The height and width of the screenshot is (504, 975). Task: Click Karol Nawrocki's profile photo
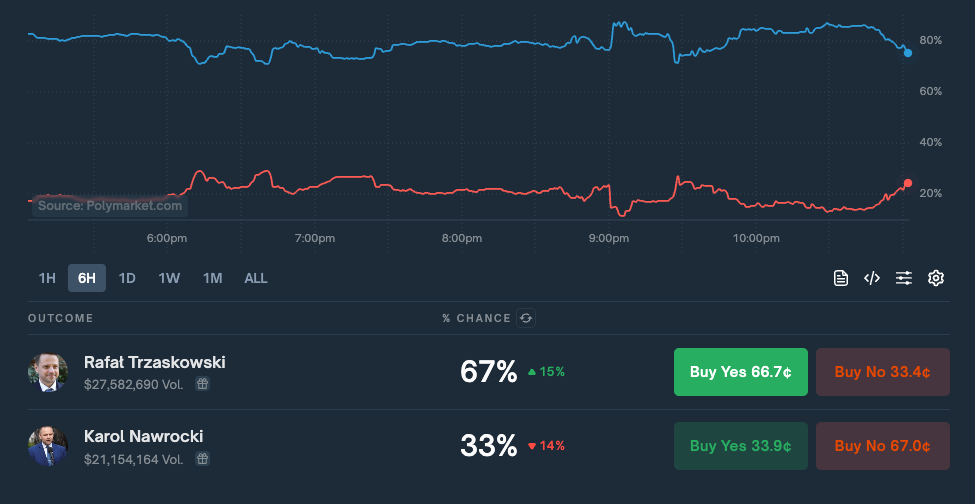coord(48,447)
